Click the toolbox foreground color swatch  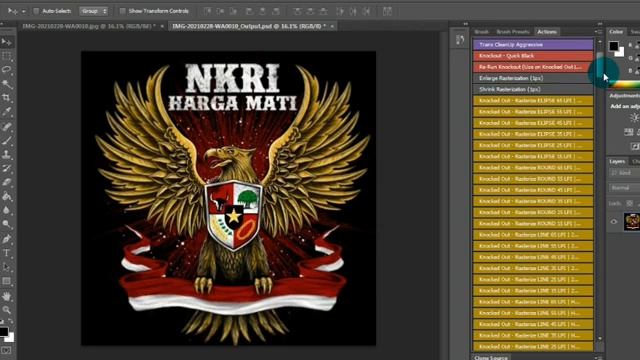coord(4,332)
